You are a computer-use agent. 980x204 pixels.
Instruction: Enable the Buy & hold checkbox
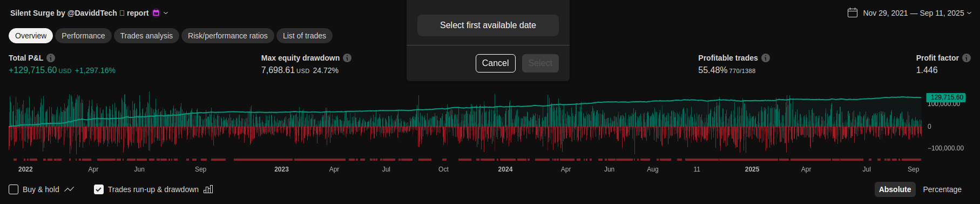coord(13,189)
